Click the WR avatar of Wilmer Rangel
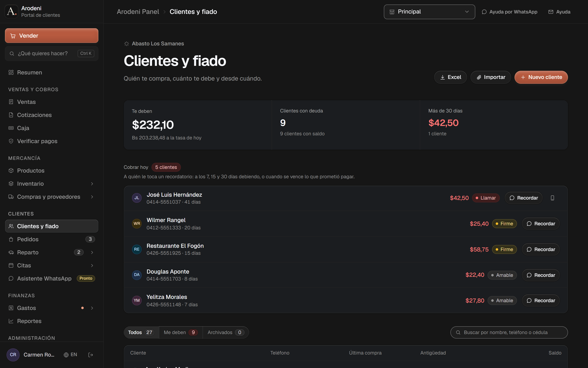This screenshot has width=588, height=368. click(137, 223)
